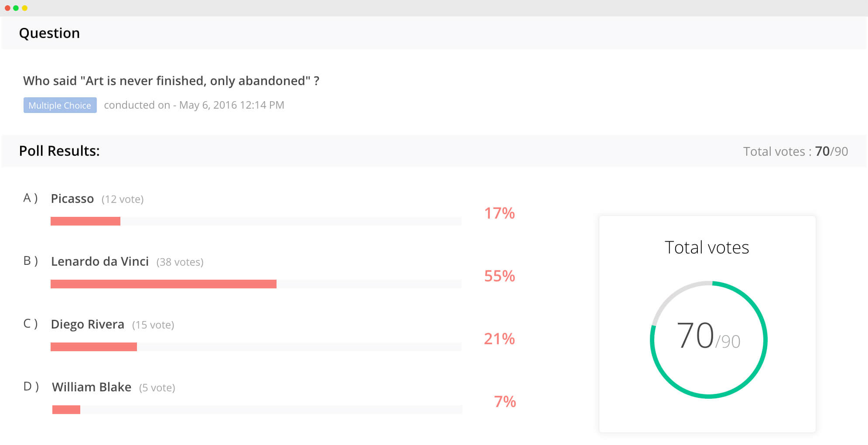Select the Lenardo da Vinci option
The height and width of the screenshot is (445, 868).
point(100,262)
